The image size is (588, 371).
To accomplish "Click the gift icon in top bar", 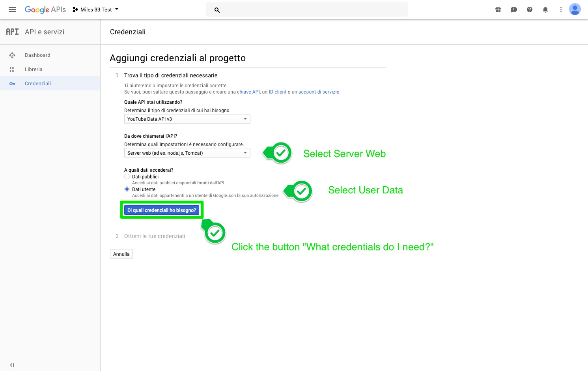I will (x=498, y=9).
